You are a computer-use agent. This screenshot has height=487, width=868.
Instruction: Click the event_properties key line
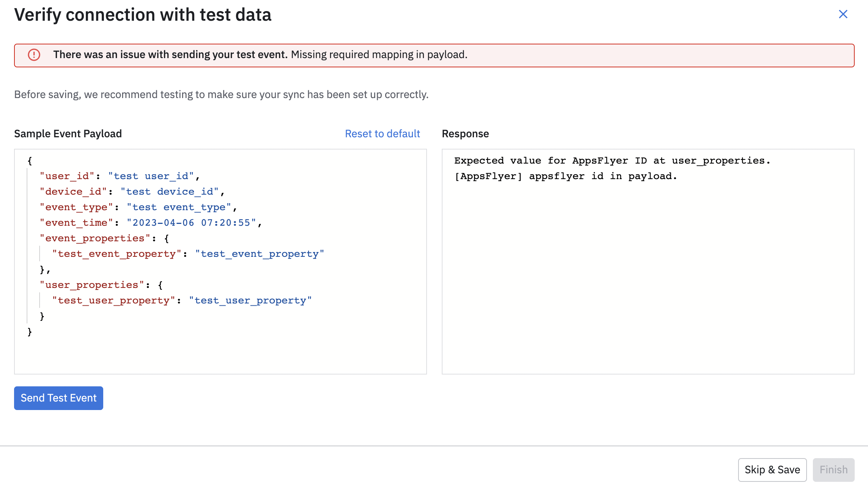[x=95, y=238]
